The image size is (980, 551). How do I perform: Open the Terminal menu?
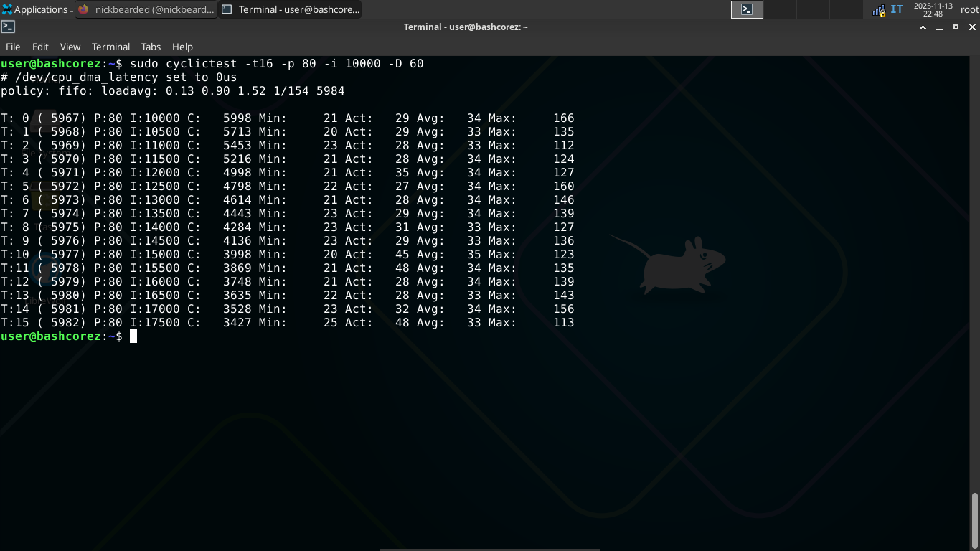point(110,47)
